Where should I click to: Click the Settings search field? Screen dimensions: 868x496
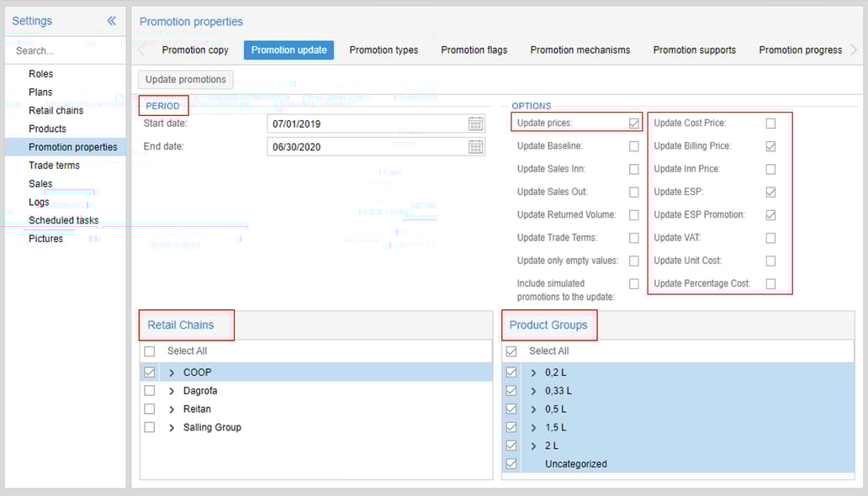coord(66,51)
